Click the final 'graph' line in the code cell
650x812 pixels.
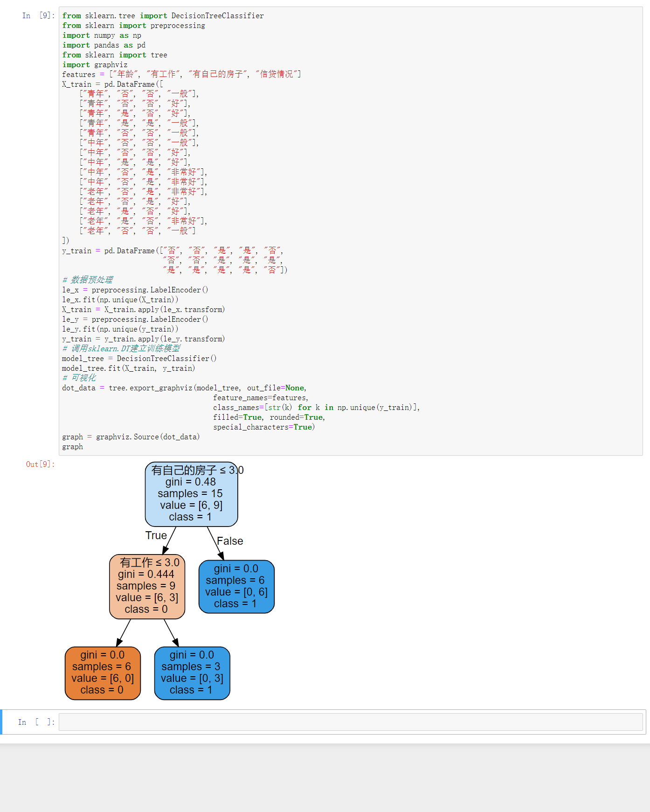[73, 446]
